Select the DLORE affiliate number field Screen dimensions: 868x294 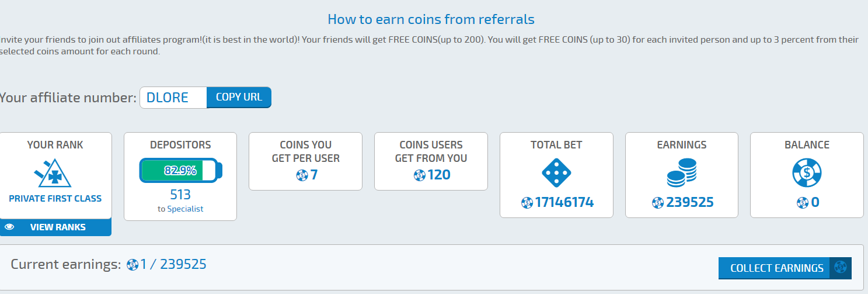point(173,98)
